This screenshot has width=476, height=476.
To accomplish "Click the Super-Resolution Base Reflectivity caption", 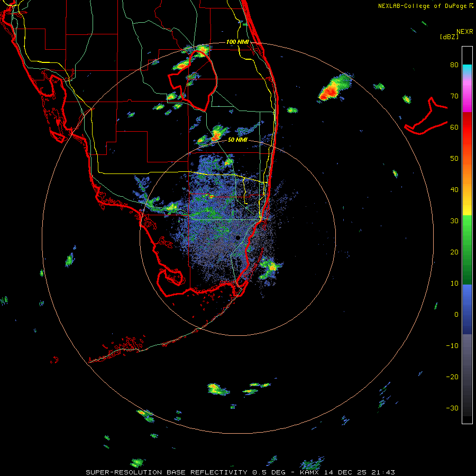I will click(241, 472).
